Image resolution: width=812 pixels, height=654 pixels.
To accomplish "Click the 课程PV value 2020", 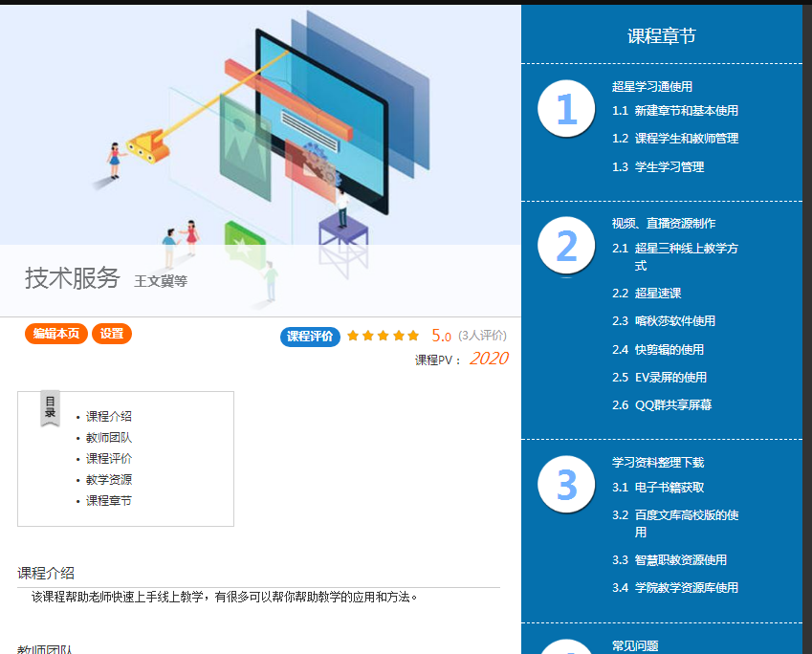I will pyautogui.click(x=489, y=359).
